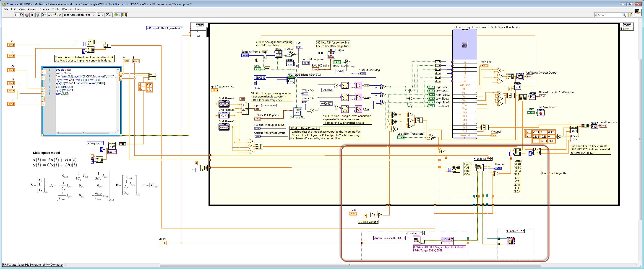Open the 15pt Application Font dropdown
Screen dimensions: 644x269
(x=79, y=15)
